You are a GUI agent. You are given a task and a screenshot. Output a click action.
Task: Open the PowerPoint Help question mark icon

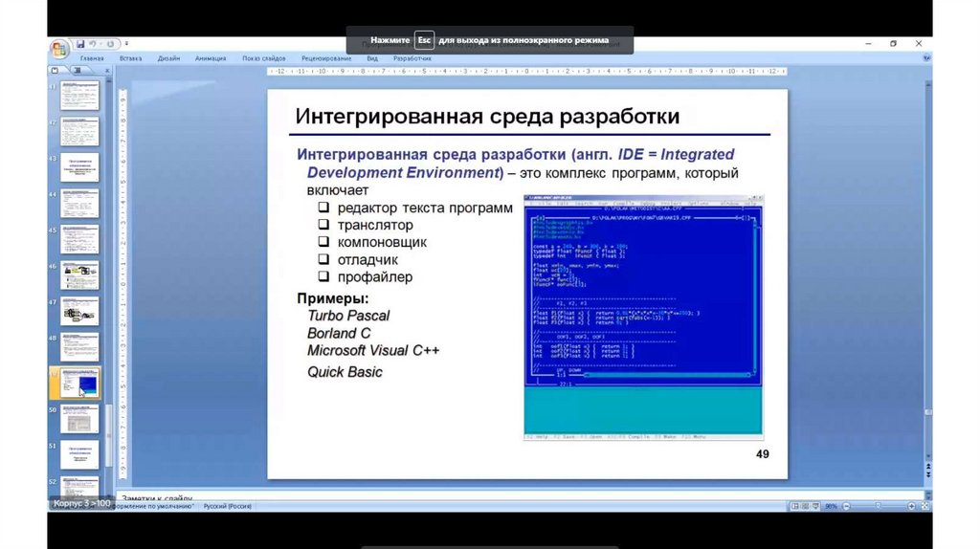925,58
